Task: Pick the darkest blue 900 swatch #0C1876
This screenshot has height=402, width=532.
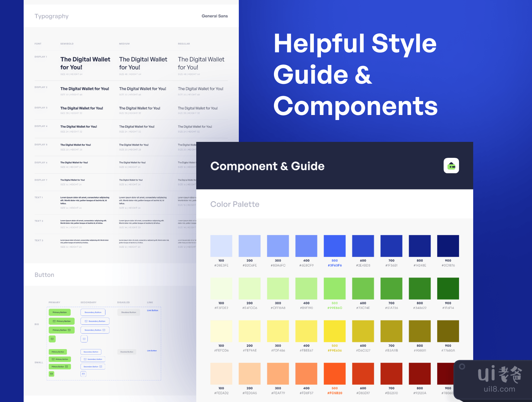Action: (448, 246)
